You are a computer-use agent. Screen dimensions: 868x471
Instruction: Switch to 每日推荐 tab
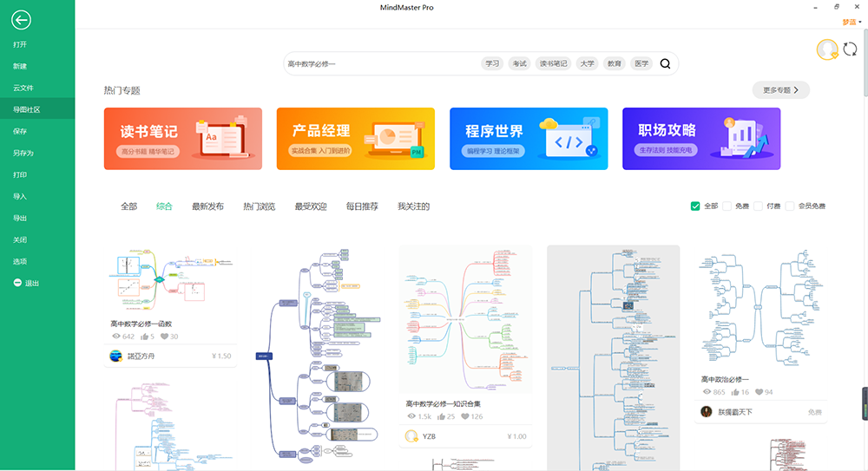362,206
